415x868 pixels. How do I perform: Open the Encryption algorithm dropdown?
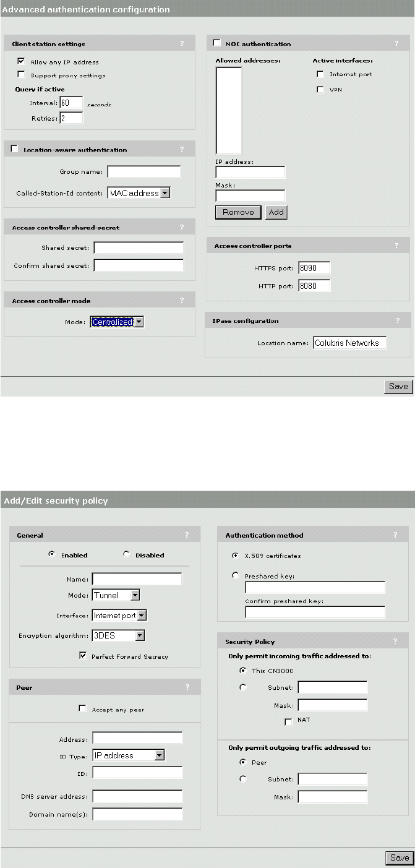(140, 635)
